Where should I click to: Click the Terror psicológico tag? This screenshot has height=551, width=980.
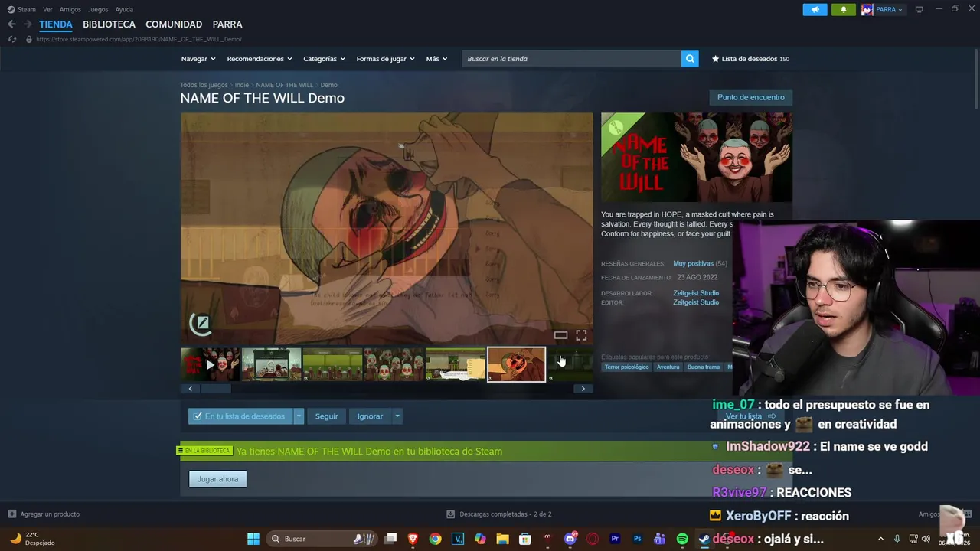click(x=626, y=367)
